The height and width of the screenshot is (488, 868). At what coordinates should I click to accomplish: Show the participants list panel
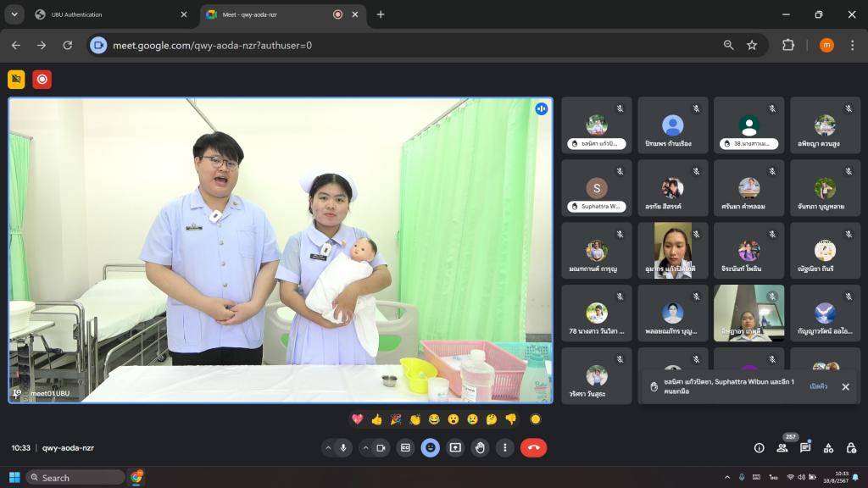(782, 447)
